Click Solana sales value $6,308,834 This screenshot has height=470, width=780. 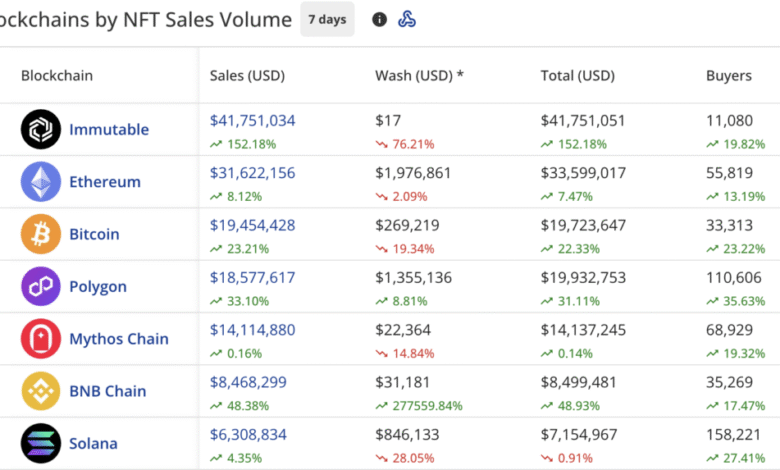pyautogui.click(x=248, y=434)
